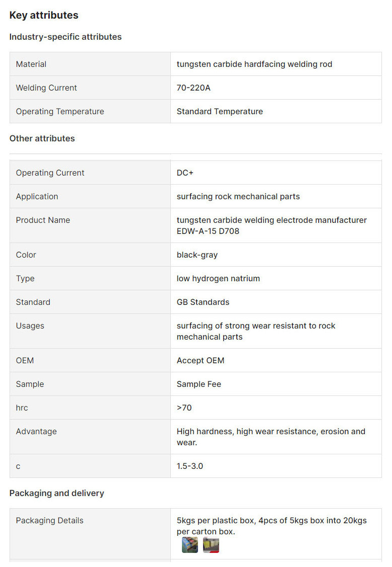Click the Key attributes heading
The image size is (392, 567).
[44, 15]
